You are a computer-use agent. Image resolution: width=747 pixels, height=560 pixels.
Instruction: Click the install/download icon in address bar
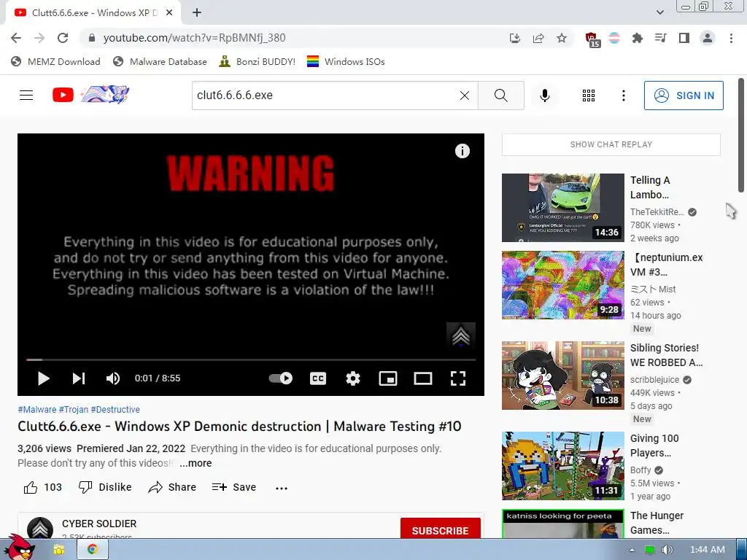tap(515, 38)
